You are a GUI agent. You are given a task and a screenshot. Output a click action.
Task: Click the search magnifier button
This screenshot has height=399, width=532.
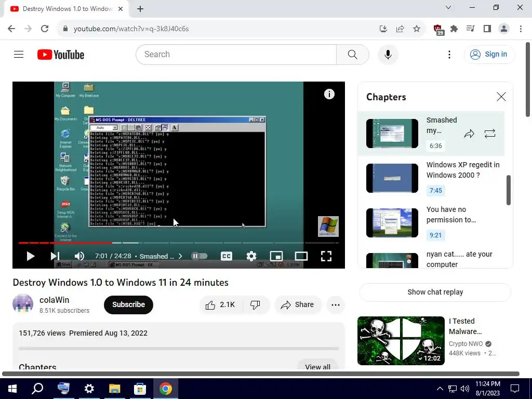pyautogui.click(x=353, y=54)
